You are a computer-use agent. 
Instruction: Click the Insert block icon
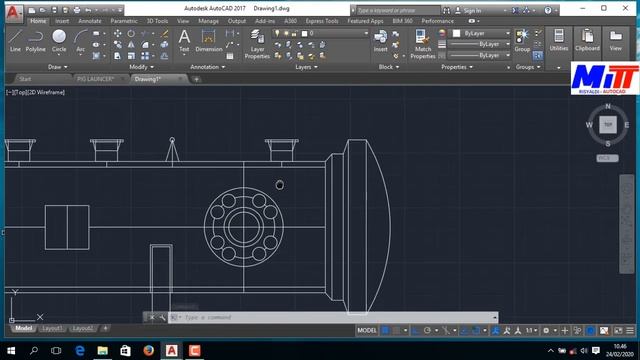coord(380,41)
